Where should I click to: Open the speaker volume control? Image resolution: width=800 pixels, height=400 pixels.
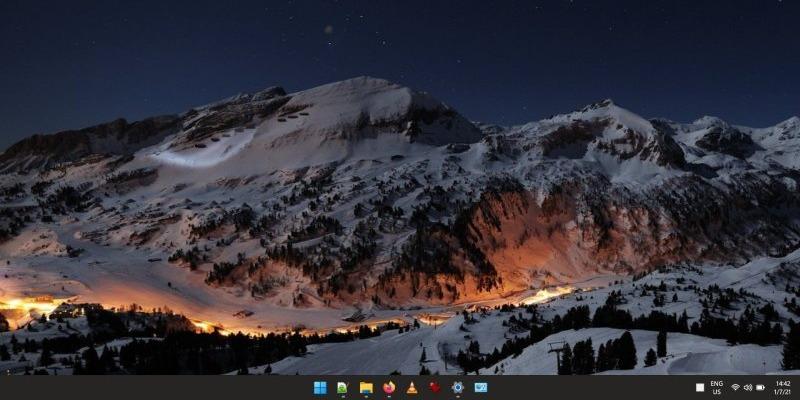tap(748, 388)
